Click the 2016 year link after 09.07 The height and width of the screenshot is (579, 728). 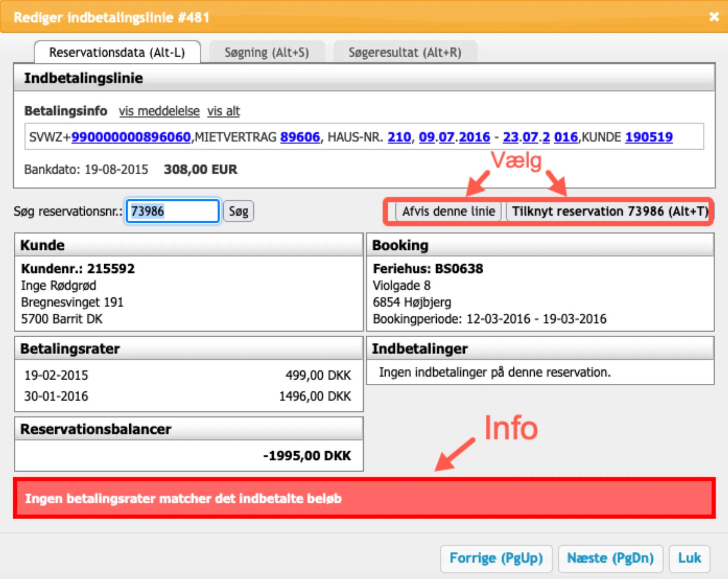(x=474, y=137)
